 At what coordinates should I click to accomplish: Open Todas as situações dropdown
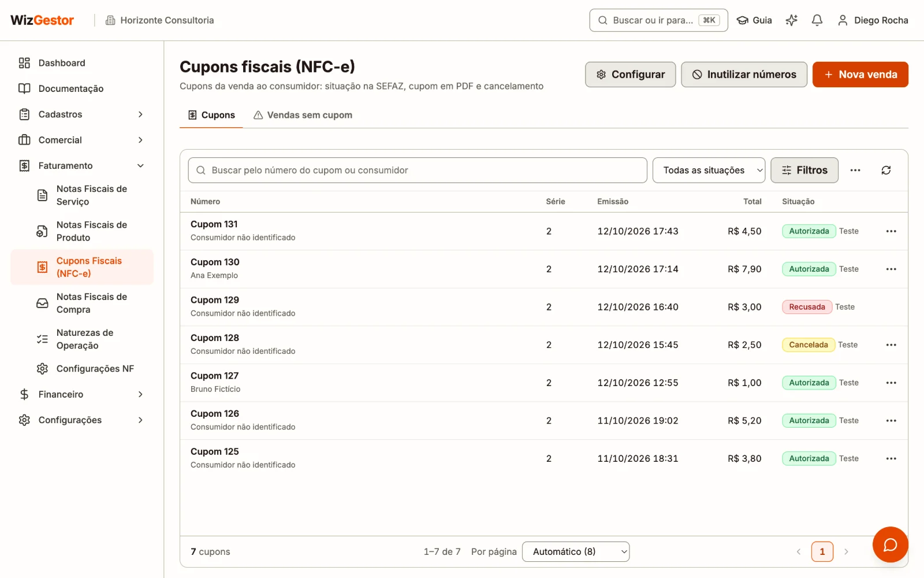pyautogui.click(x=709, y=171)
